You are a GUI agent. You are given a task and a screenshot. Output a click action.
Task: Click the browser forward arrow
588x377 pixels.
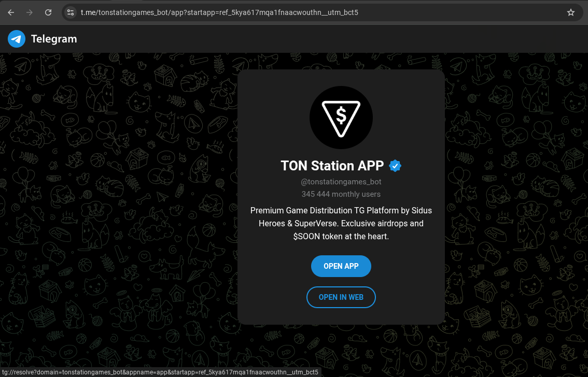[x=29, y=12]
